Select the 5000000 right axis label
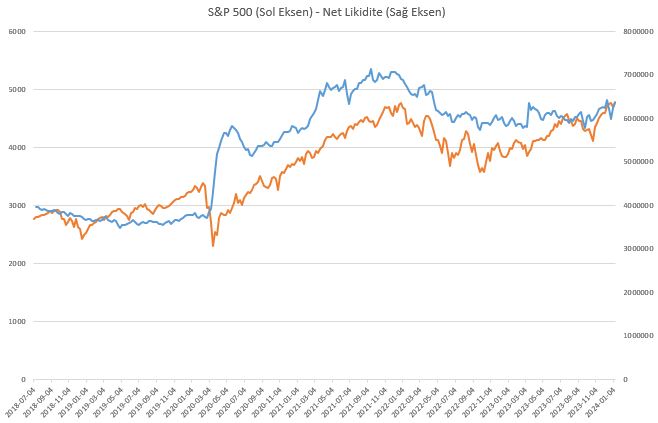The image size is (658, 423). click(638, 162)
